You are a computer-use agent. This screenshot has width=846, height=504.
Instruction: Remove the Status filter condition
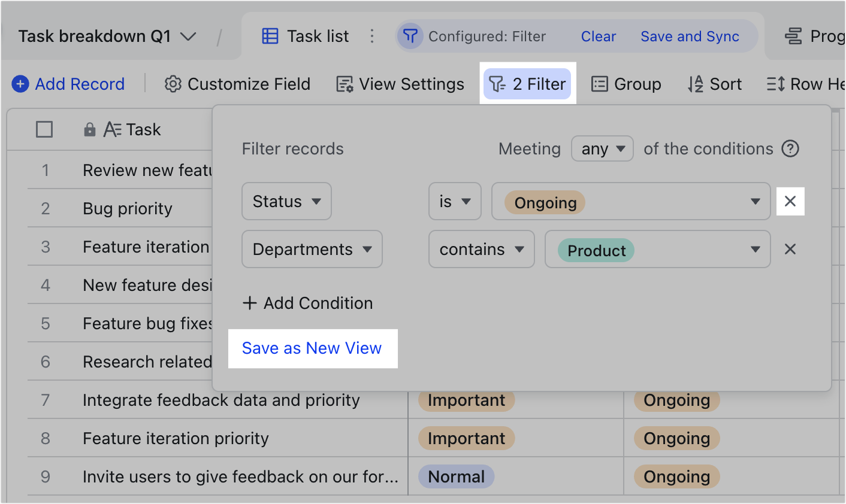pyautogui.click(x=790, y=201)
